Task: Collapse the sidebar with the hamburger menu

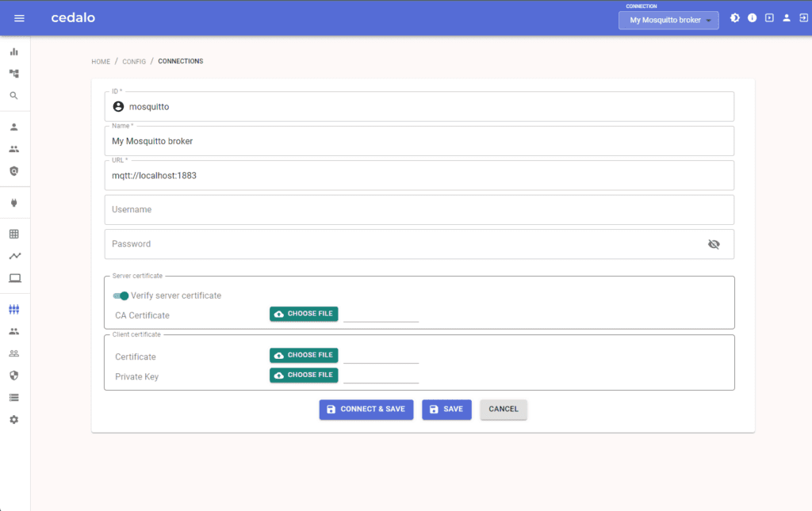Action: [19, 17]
